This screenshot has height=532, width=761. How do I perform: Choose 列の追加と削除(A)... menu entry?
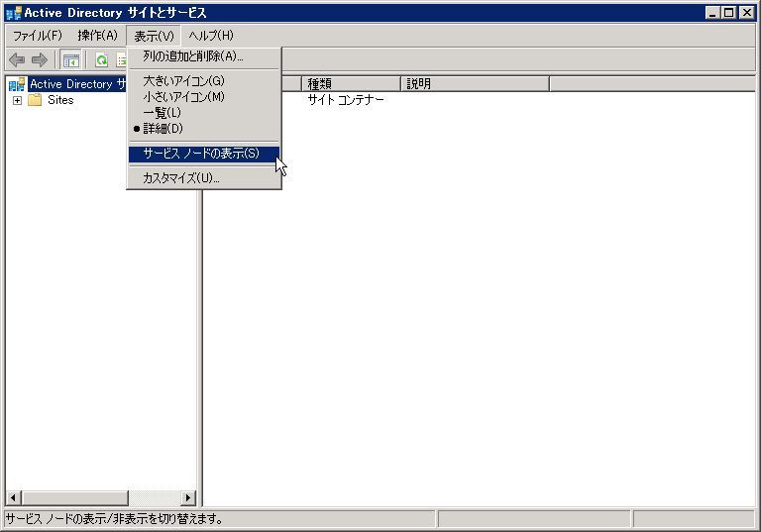coord(204,56)
